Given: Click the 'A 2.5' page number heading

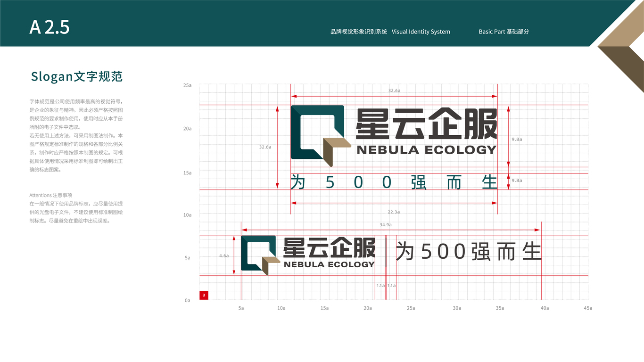Looking at the screenshot, I should click(50, 27).
